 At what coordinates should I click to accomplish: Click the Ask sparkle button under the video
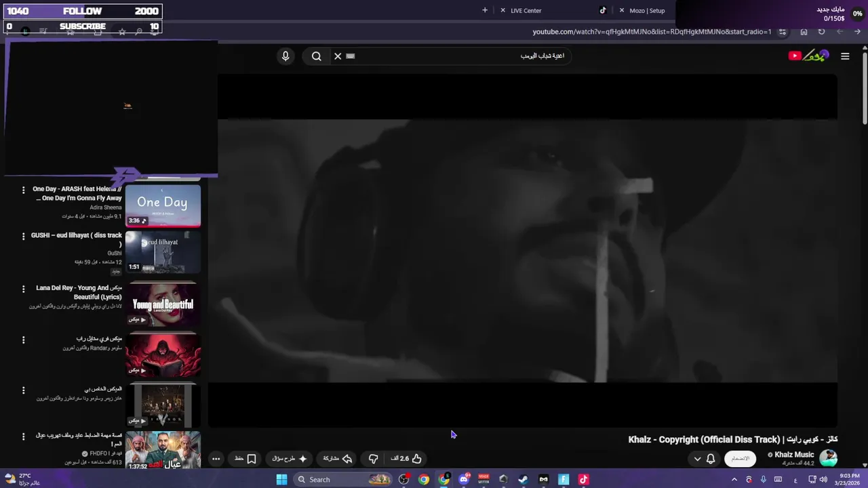pyautogui.click(x=290, y=459)
